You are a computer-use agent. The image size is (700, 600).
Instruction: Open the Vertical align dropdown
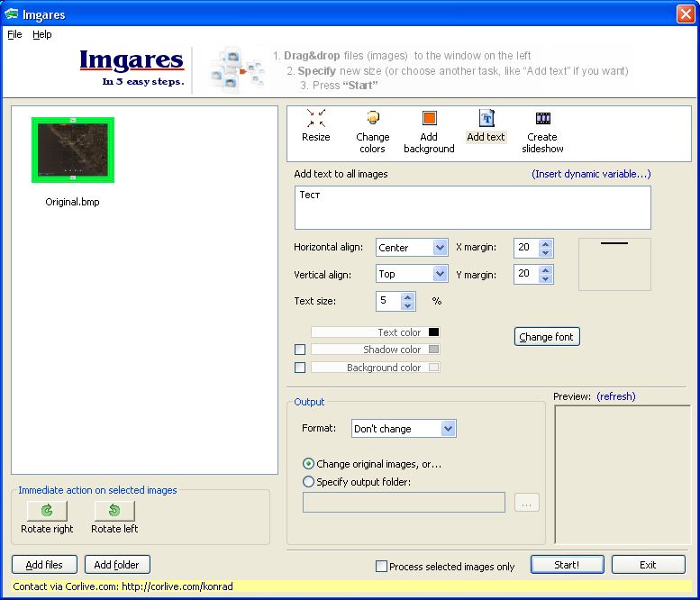click(440, 274)
